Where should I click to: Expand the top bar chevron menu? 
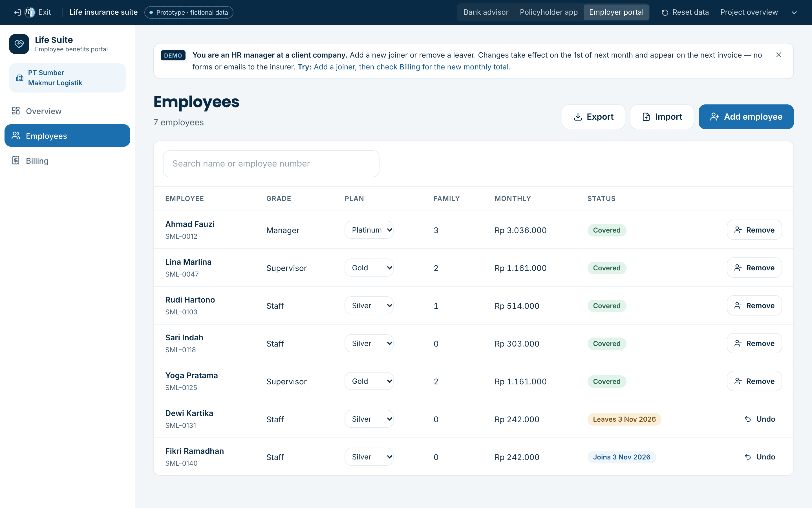click(x=794, y=13)
